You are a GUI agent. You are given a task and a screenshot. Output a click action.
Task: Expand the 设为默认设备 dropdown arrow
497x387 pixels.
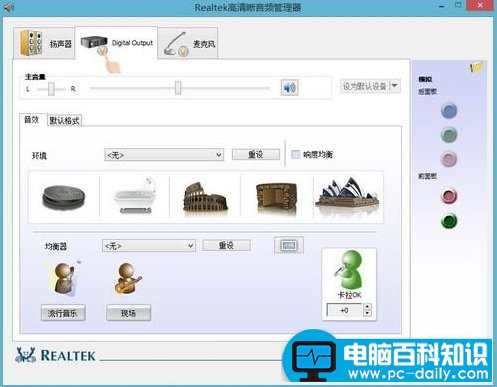(395, 86)
